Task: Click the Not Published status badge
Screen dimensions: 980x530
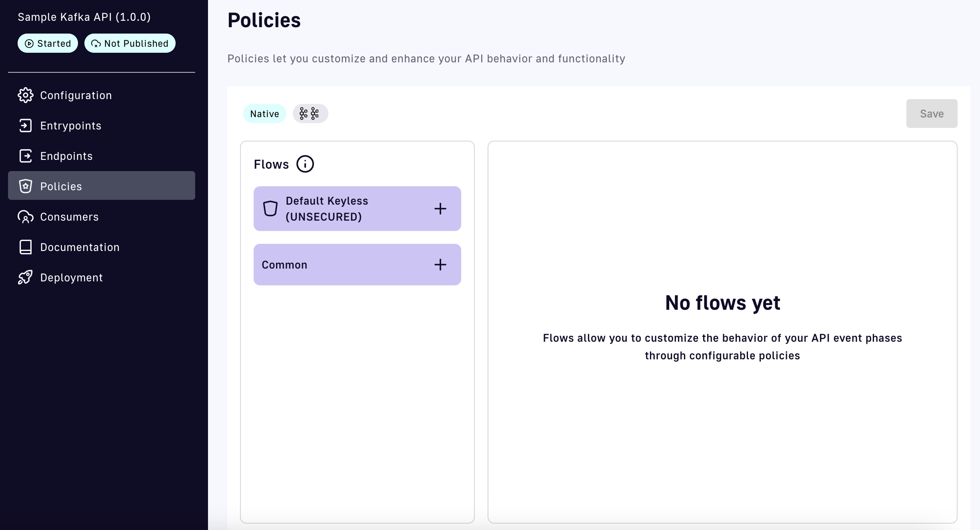Action: point(130,43)
